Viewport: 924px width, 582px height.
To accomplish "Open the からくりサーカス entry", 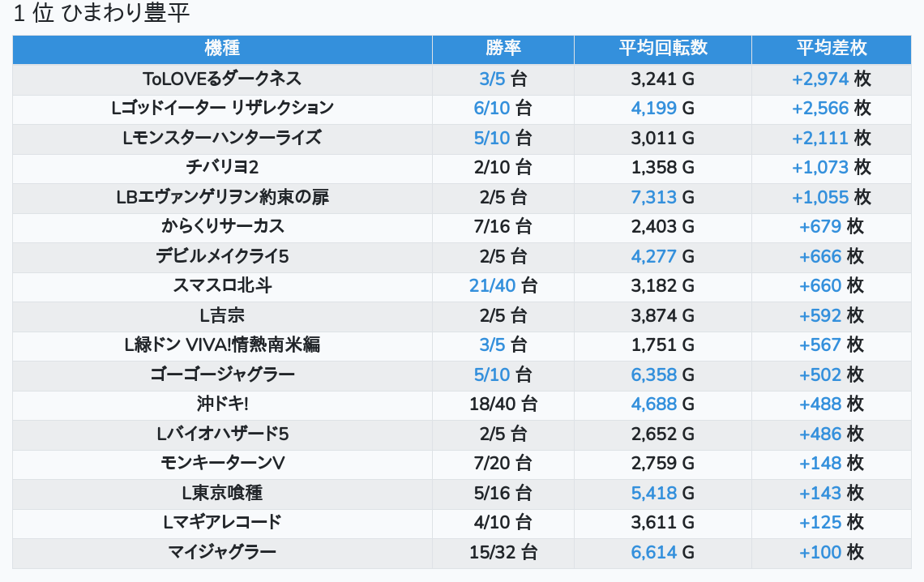I will tap(222, 226).
